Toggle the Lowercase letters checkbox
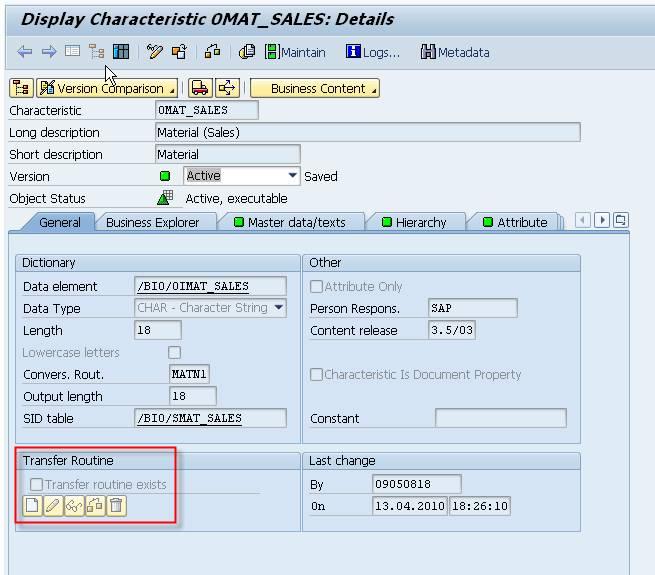655x575 pixels. (175, 353)
